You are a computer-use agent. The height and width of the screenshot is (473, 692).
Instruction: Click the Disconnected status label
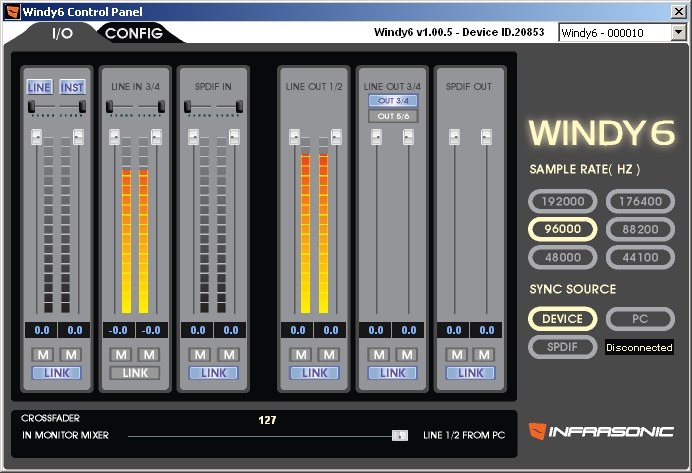[x=639, y=347]
